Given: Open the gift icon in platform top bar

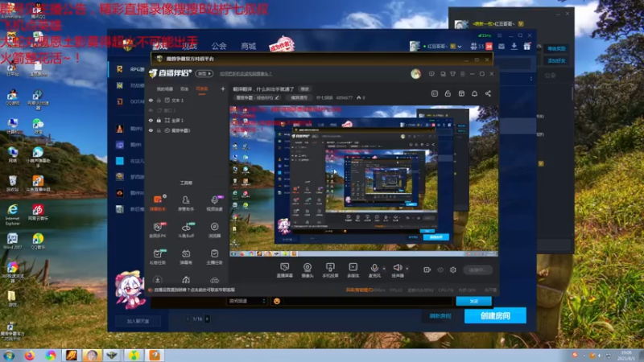Looking at the screenshot, I should pyautogui.click(x=527, y=47).
